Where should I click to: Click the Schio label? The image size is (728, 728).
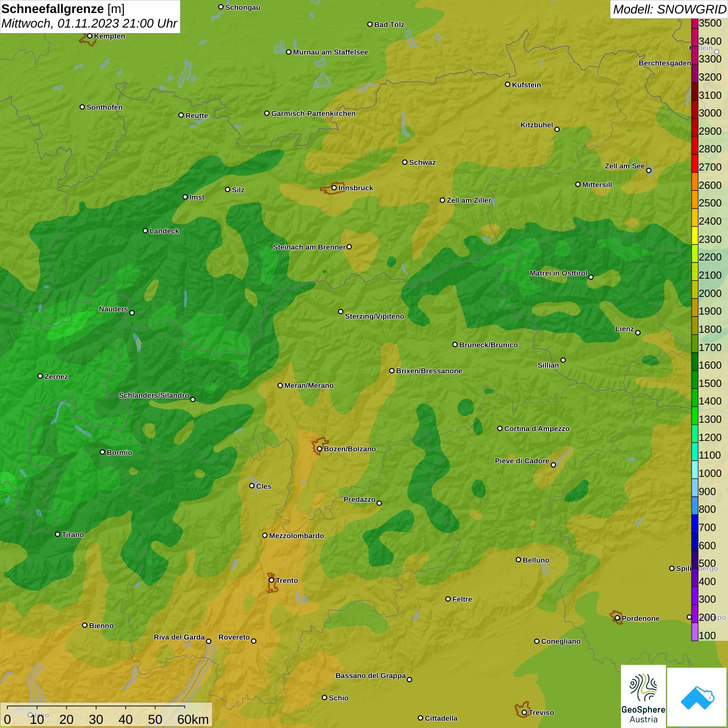(x=339, y=698)
